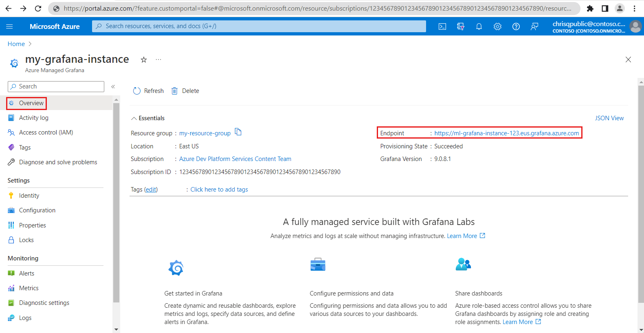The image size is (644, 333).
Task: Click the help question mark icon
Action: (x=516, y=26)
